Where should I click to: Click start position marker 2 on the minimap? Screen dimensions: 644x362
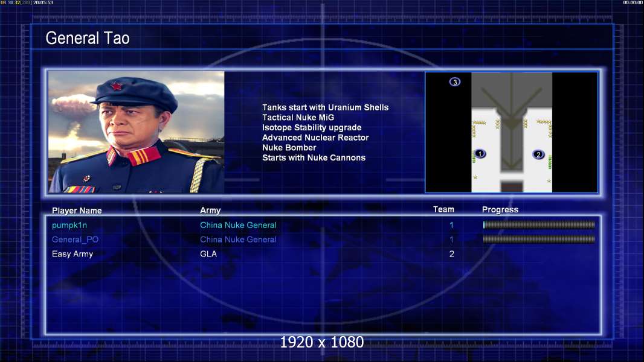(x=538, y=154)
